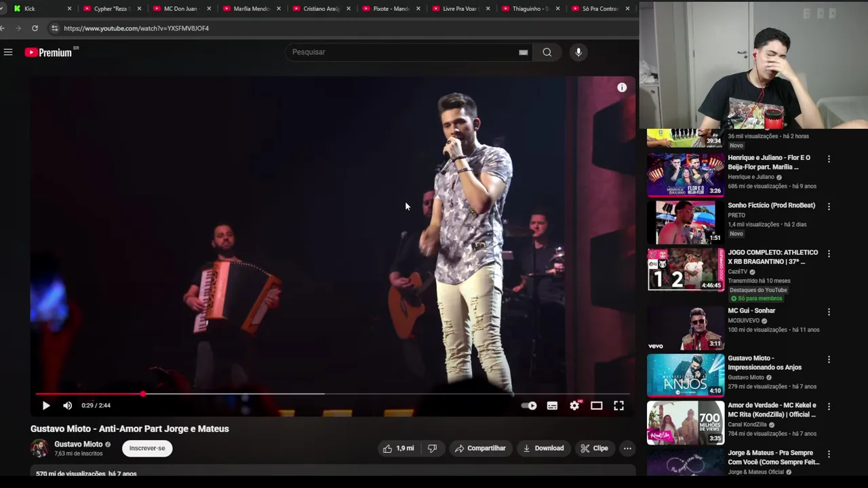Select the video title Anti-Amor text
This screenshot has width=868, height=488.
click(x=130, y=428)
